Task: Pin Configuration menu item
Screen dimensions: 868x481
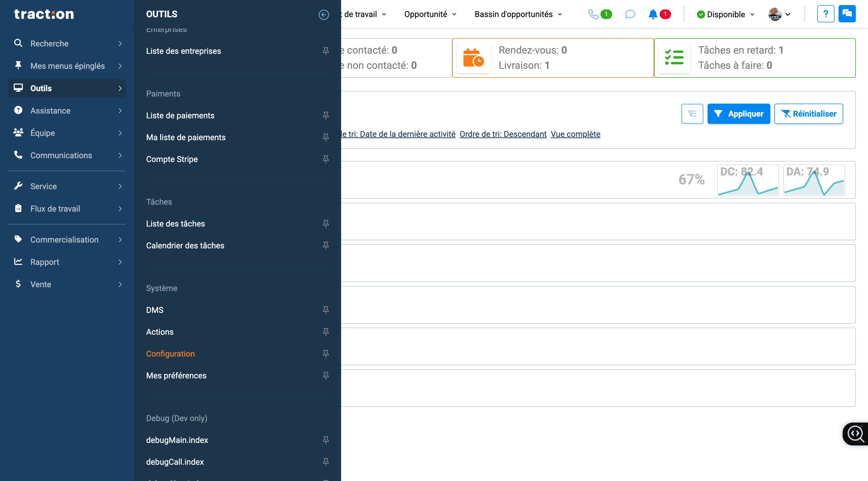Action: (325, 354)
